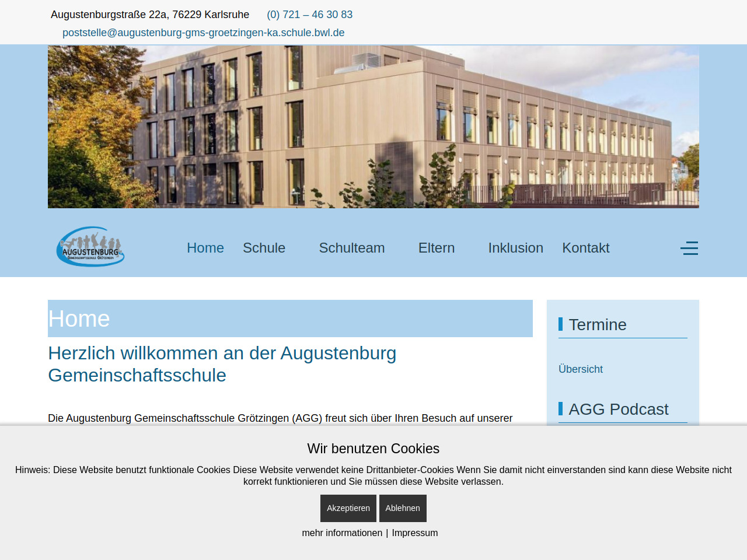Click the AGG Podcast sidebar heading

tap(618, 409)
